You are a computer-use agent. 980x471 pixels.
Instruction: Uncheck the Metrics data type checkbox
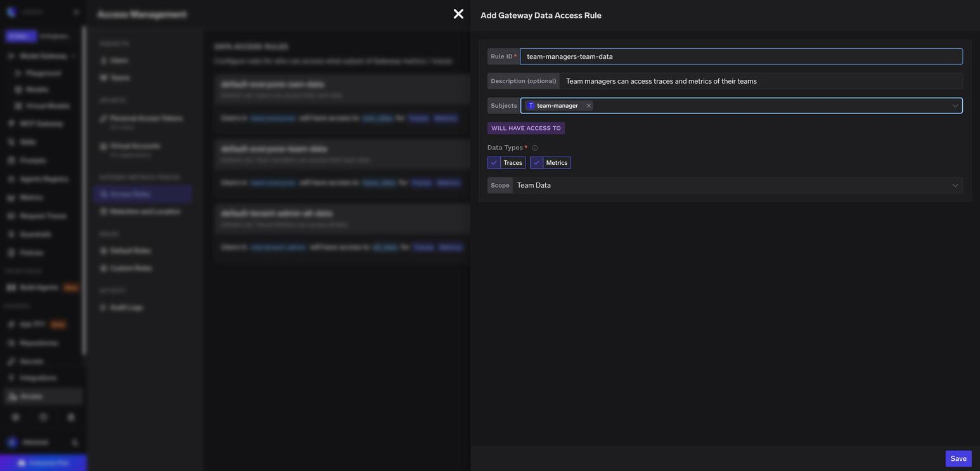[x=536, y=163]
